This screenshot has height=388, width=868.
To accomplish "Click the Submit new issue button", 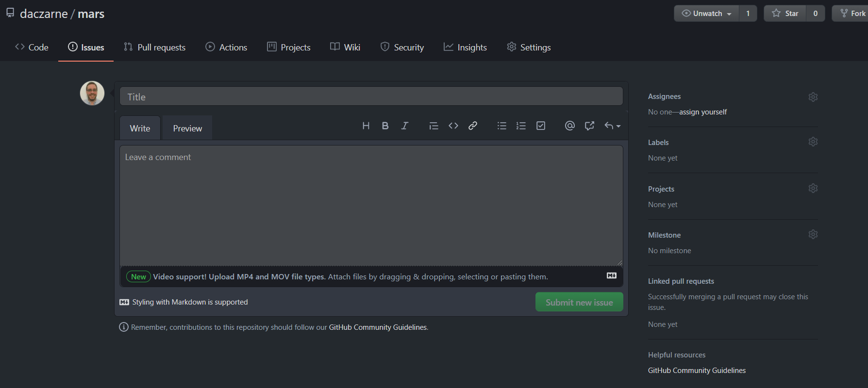I will tap(579, 302).
